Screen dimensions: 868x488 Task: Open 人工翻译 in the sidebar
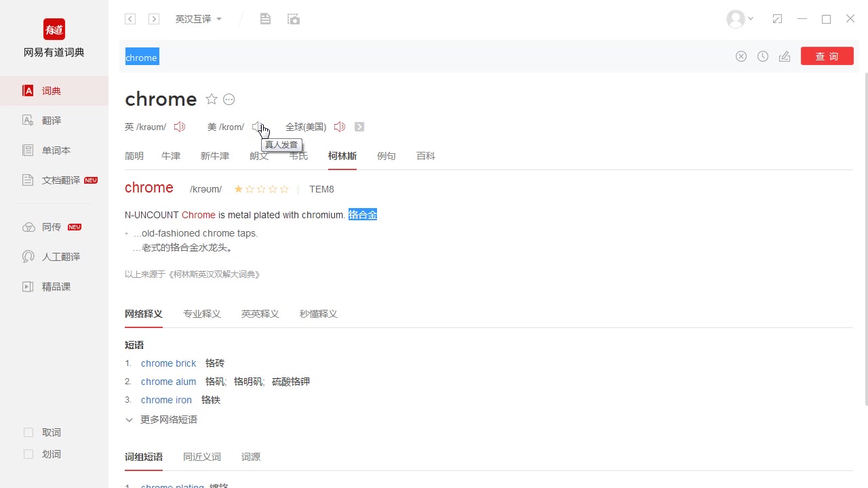[54, 257]
